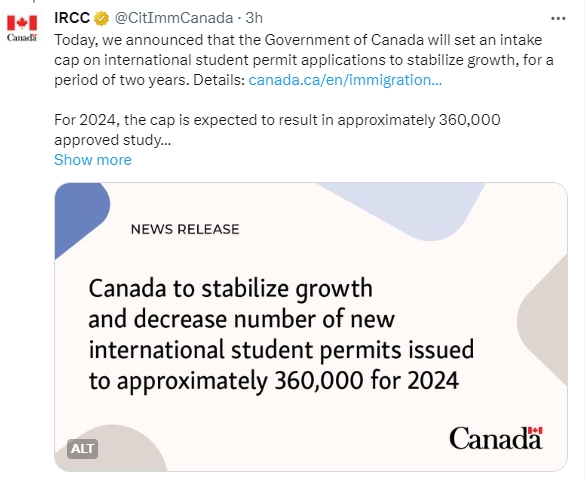Open the @CitImmCanada handle link
This screenshot has width=587, height=478.
click(174, 18)
